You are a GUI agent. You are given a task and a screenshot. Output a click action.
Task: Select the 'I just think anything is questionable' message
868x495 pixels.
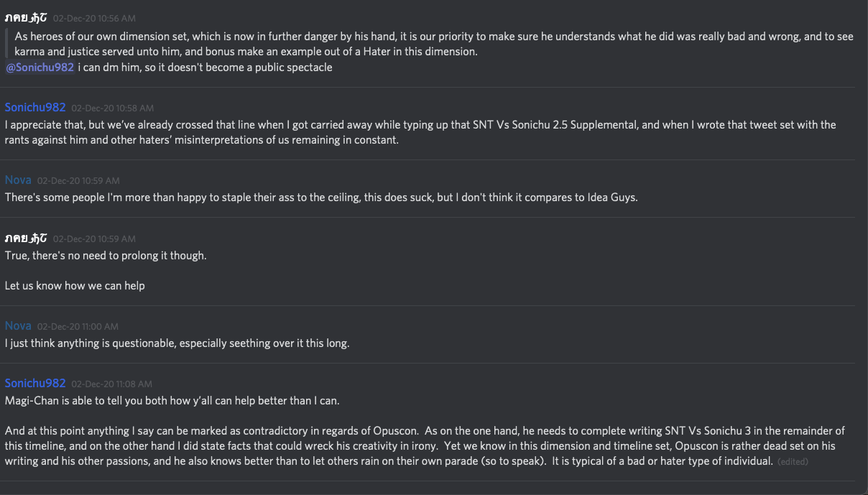tap(177, 343)
